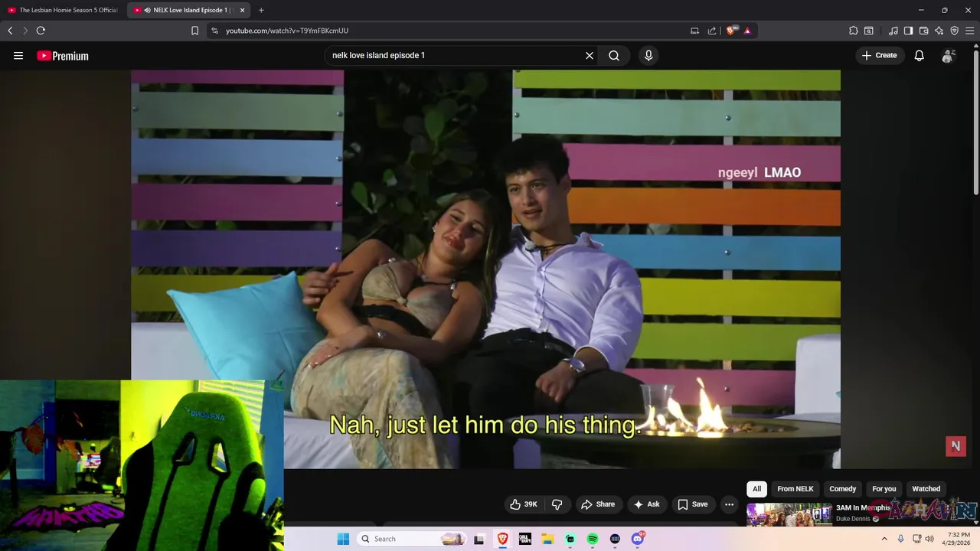Select the From NELK filter chip
Screen dimensions: 980x551
(795, 489)
